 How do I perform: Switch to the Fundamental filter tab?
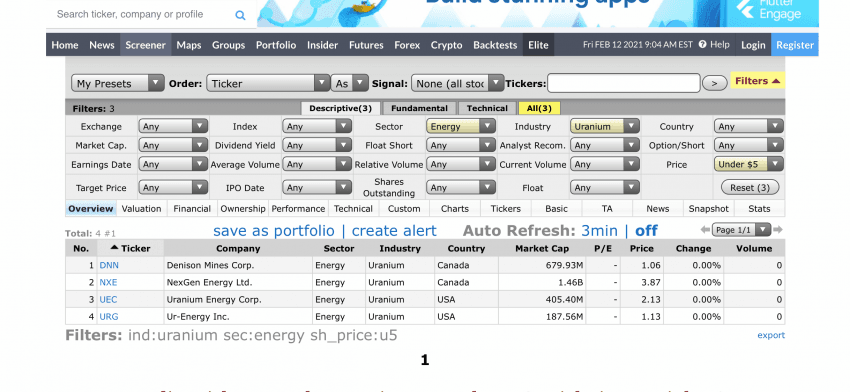coord(419,108)
